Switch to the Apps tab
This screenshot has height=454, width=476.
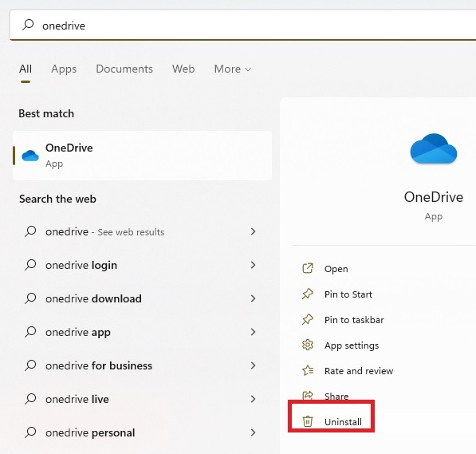[64, 69]
